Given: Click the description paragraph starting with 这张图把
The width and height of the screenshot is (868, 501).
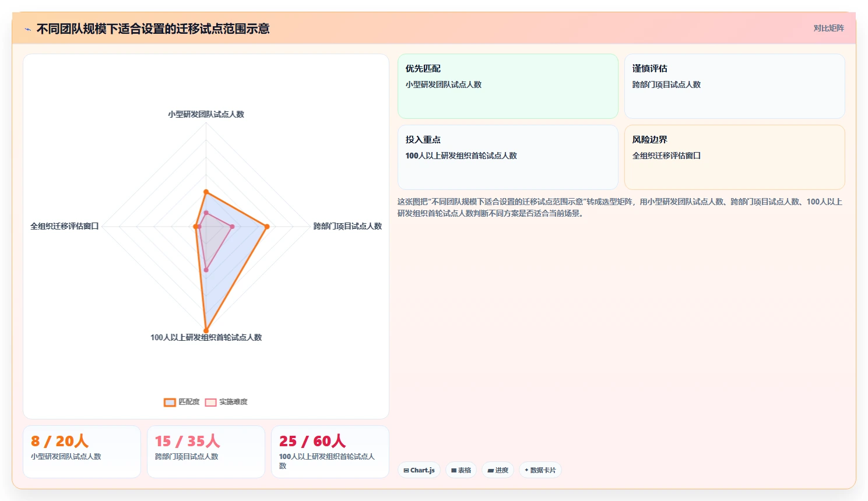Looking at the screenshot, I should [x=620, y=207].
